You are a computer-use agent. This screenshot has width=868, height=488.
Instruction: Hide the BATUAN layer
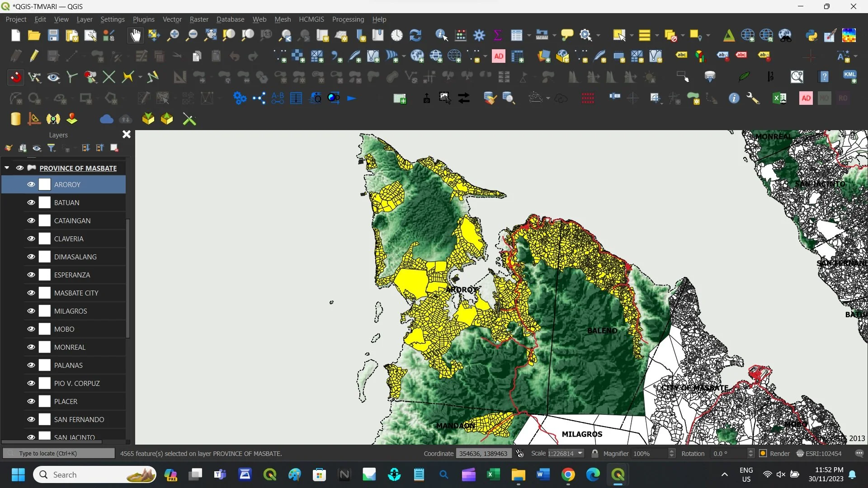click(x=31, y=202)
